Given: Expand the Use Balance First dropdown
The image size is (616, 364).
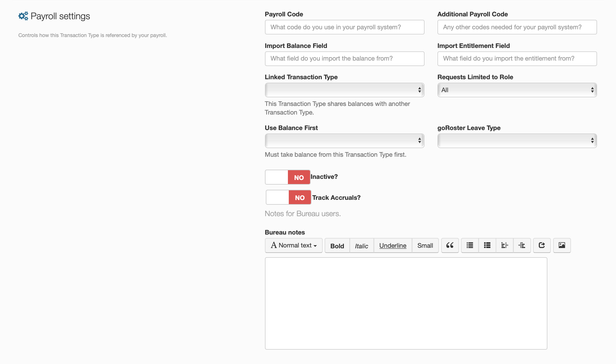Looking at the screenshot, I should pyautogui.click(x=344, y=141).
